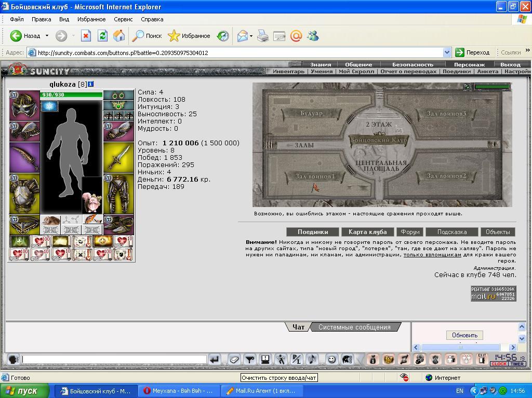
Task: Open the Правка menu
Action: pos(42,19)
